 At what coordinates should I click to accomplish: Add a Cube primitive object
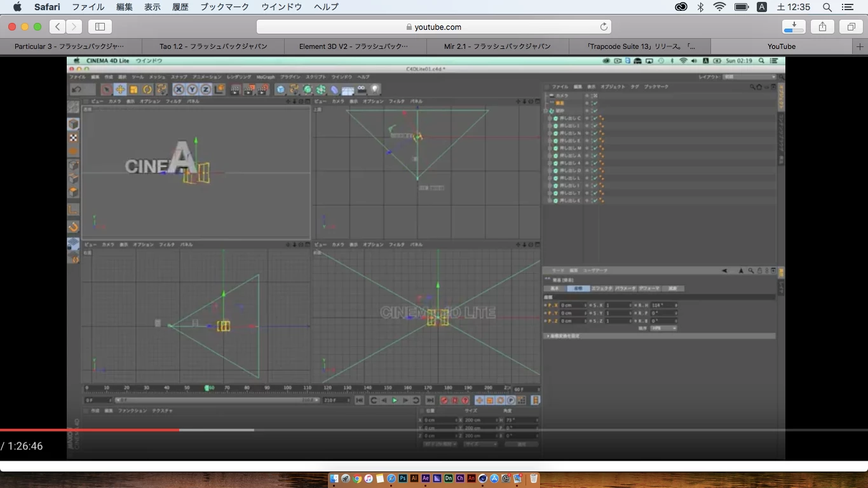[x=280, y=90]
